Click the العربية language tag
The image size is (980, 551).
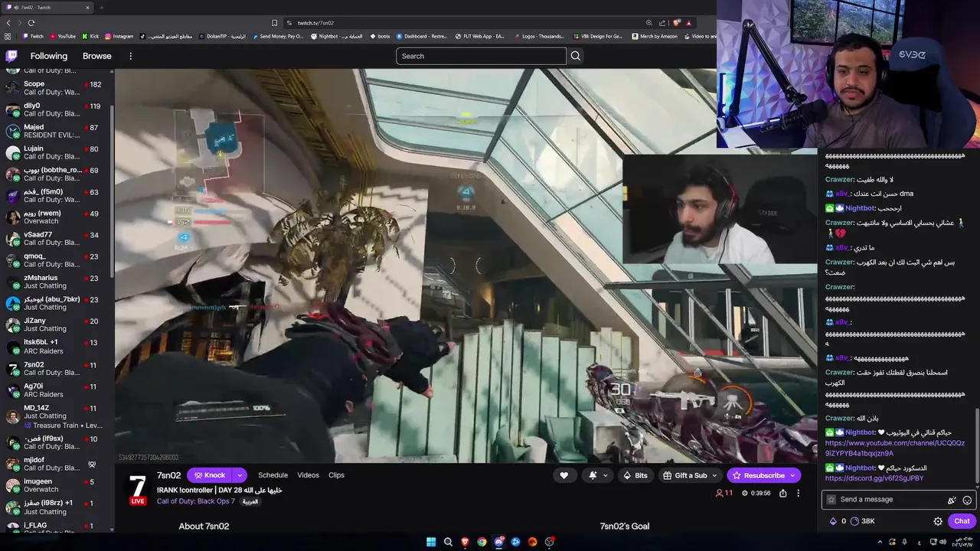pyautogui.click(x=250, y=502)
